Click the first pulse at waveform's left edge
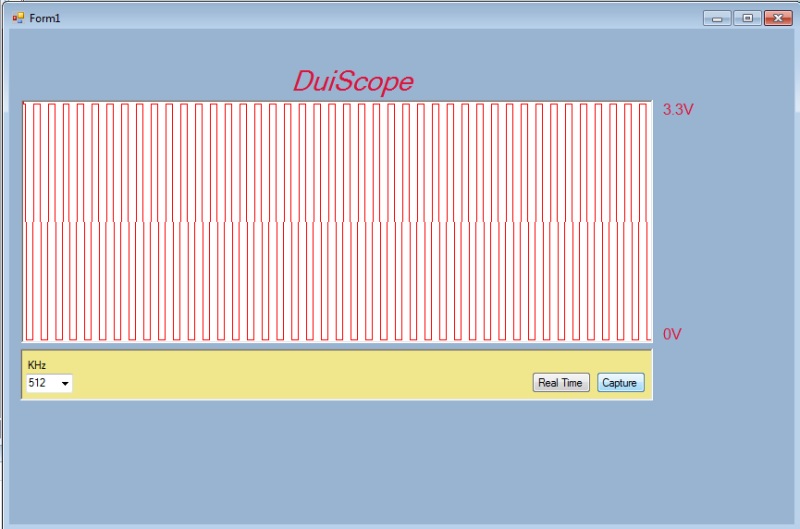This screenshot has height=529, width=800. tap(30, 220)
